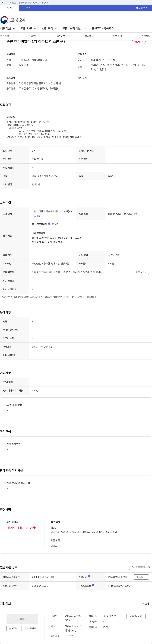The height and width of the screenshot is (644, 152).
Task: Open help icon next to 구인인증번호
Action: [x=93, y=585]
